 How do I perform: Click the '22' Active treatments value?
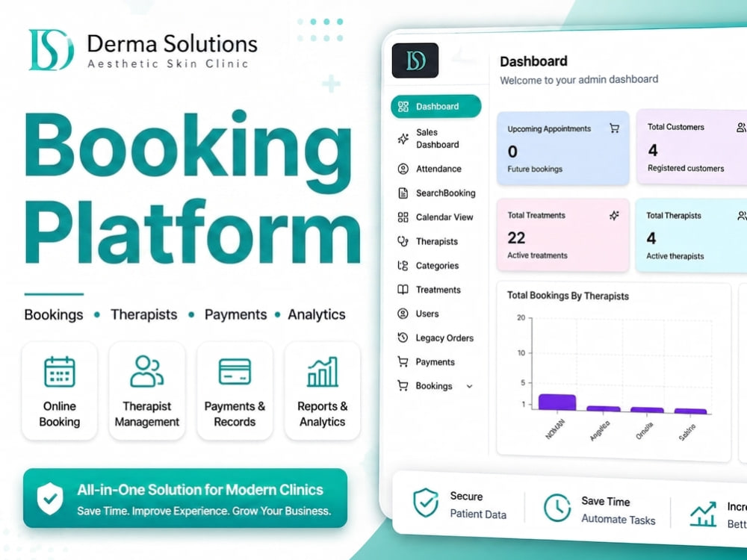pos(516,237)
